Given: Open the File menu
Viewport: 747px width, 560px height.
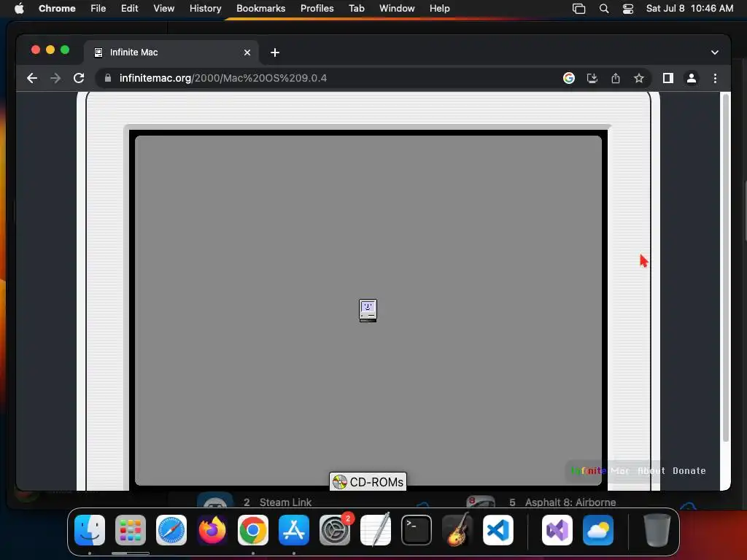Looking at the screenshot, I should coord(98,9).
